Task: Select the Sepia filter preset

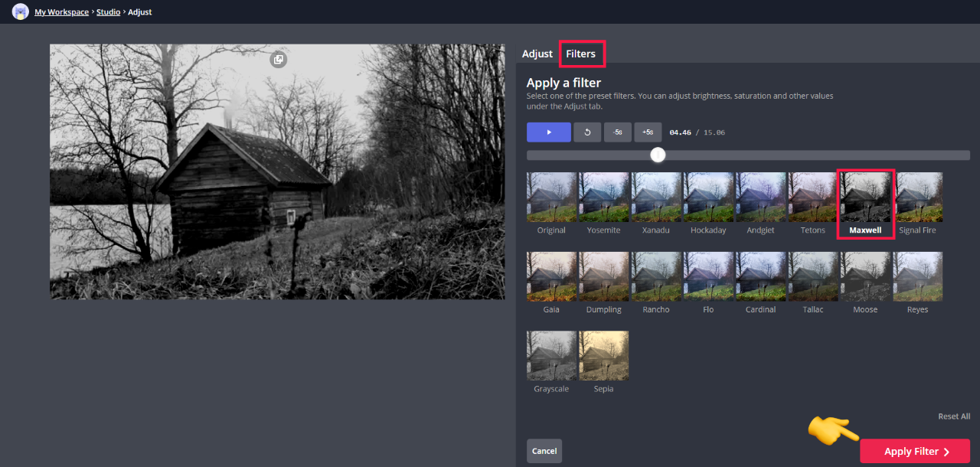Action: click(x=603, y=355)
